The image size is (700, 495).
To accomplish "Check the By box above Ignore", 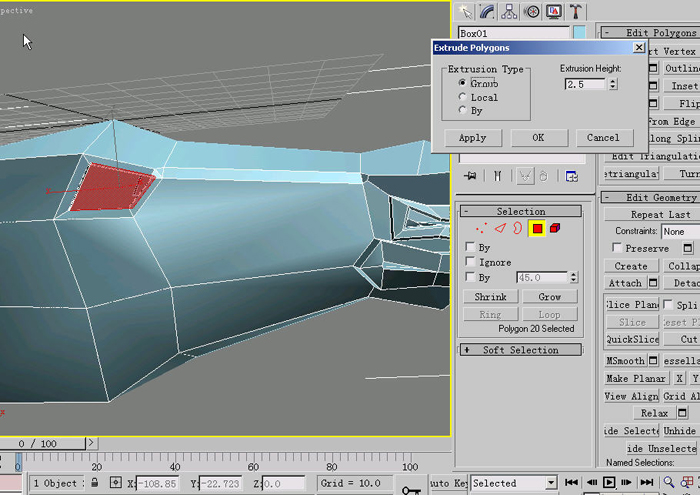I will [x=470, y=247].
